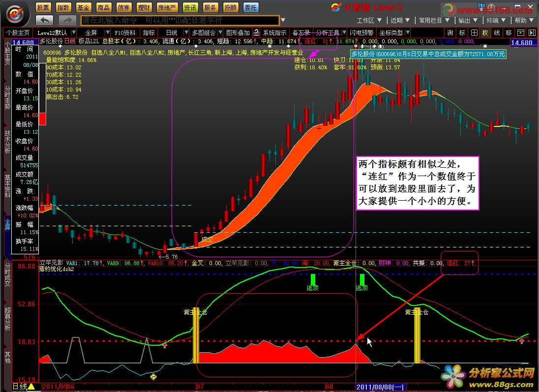This screenshot has width=539, height=392.
Task: Click the 备忘录 toolbar button
Action: [x=301, y=32]
